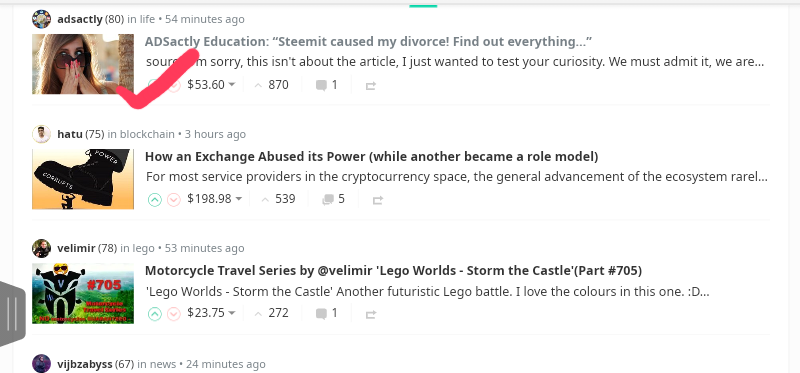Image resolution: width=800 pixels, height=373 pixels.
Task: Show the 539 votes list
Action: (278, 199)
